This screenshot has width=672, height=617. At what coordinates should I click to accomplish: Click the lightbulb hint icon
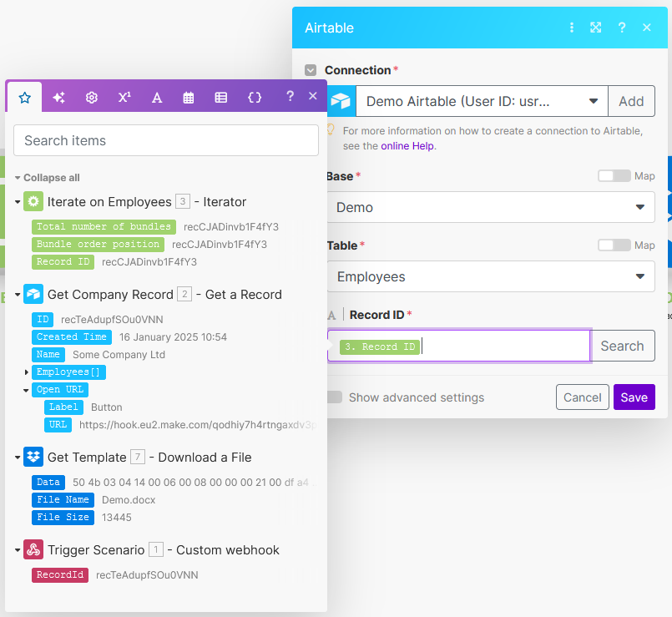(331, 129)
